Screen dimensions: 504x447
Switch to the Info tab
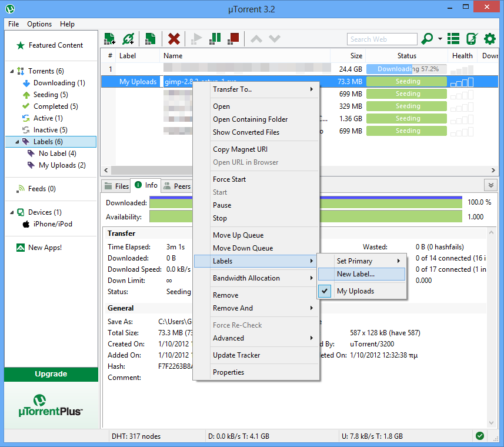coord(146,185)
